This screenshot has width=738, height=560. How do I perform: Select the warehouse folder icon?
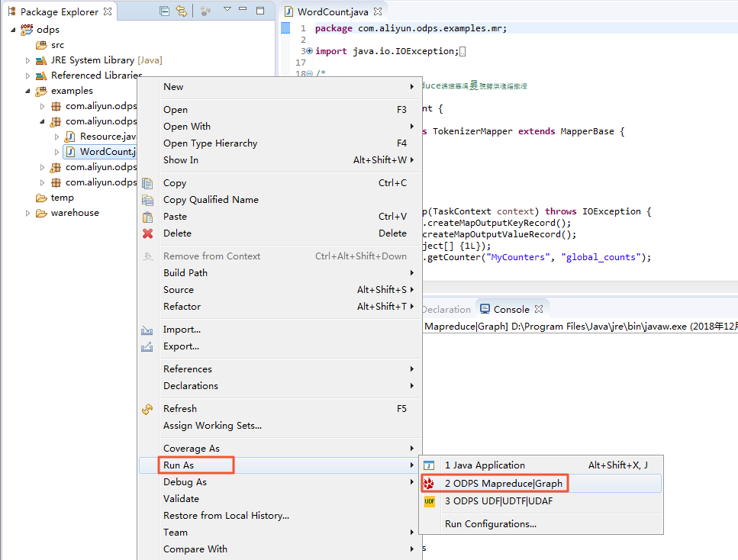coord(41,213)
